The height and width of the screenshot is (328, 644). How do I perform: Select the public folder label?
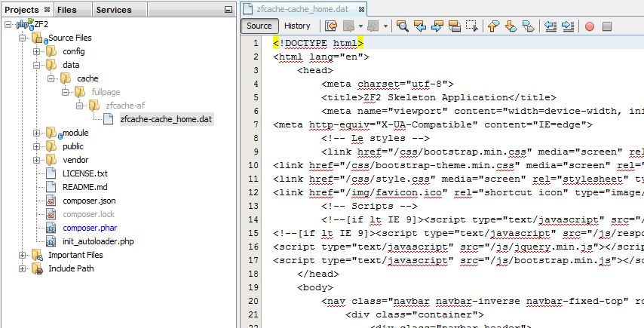click(x=73, y=146)
